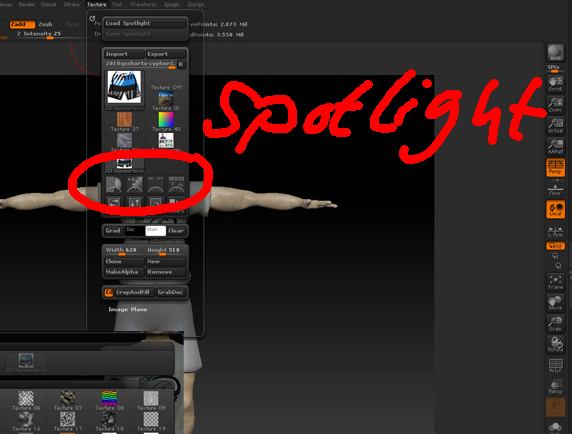Image resolution: width=572 pixels, height=434 pixels.
Task: Click Export texture button
Action: tap(166, 54)
